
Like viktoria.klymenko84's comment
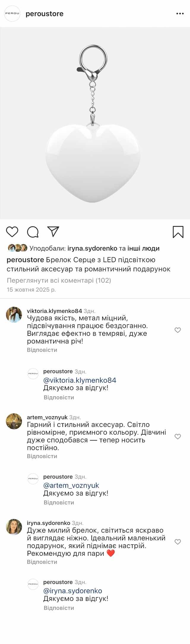pyautogui.click(x=178, y=330)
